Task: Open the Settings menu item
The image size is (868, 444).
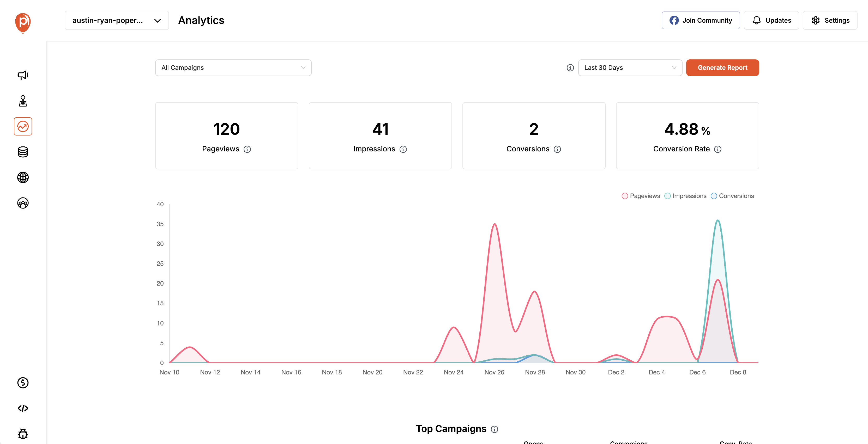Action: [830, 21]
